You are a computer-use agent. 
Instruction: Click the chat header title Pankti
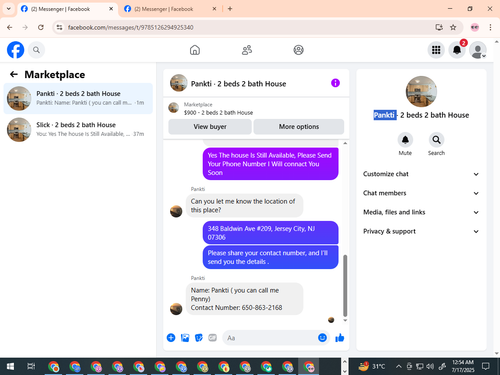(238, 84)
